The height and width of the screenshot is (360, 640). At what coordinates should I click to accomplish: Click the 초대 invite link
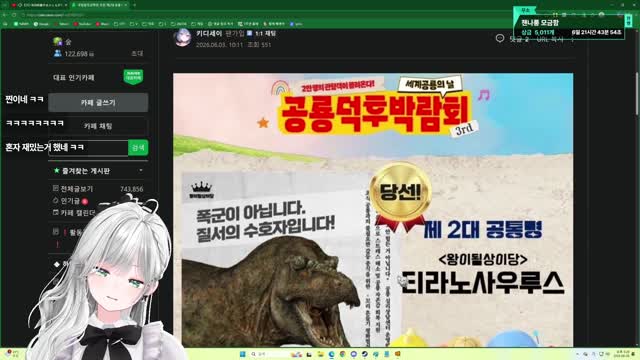tap(137, 53)
